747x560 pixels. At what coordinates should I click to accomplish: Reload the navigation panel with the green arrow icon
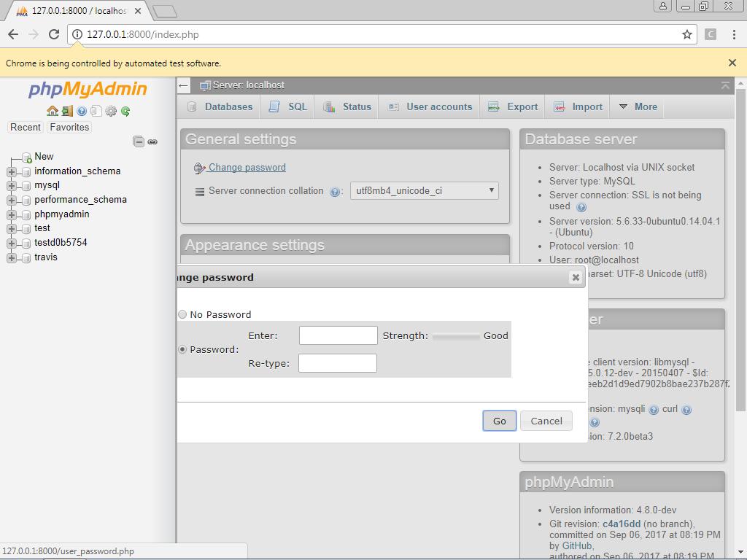pos(125,111)
